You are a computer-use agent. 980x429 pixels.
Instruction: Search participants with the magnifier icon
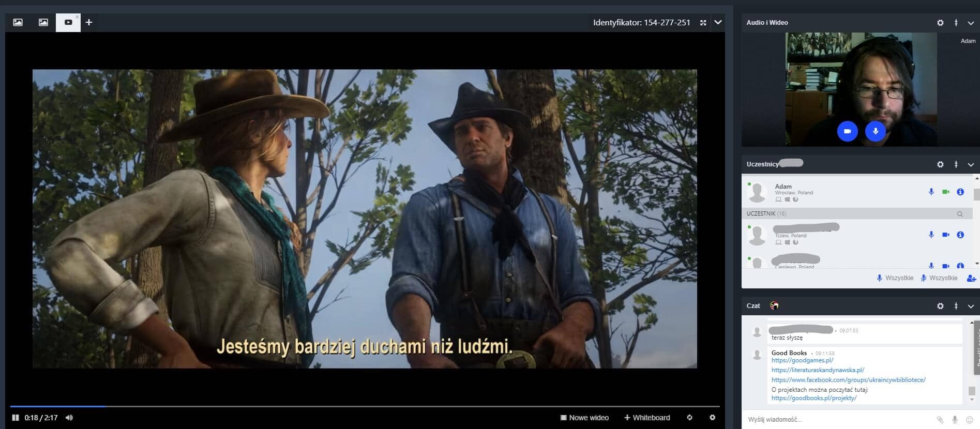point(960,214)
